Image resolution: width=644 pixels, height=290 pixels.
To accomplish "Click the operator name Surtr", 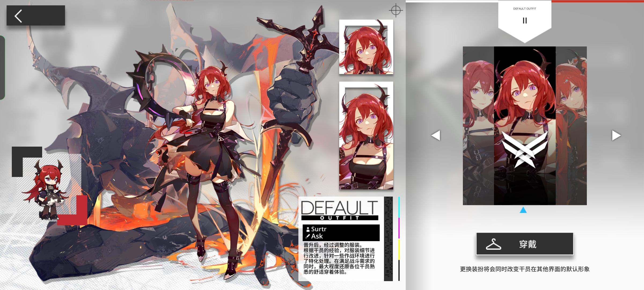I will pos(319,229).
